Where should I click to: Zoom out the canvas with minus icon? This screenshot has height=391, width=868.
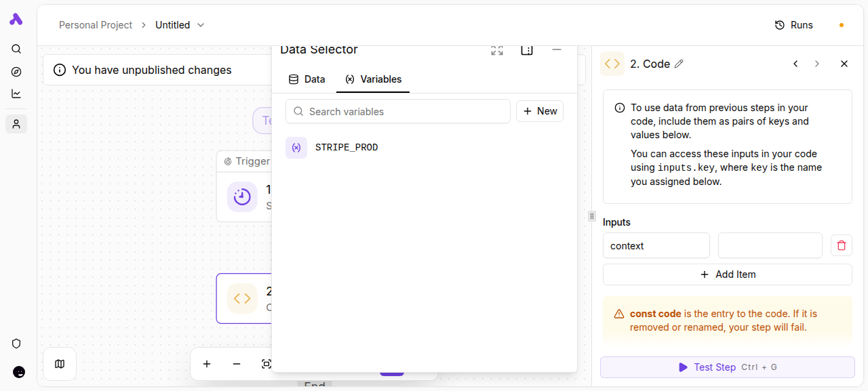pos(237,364)
